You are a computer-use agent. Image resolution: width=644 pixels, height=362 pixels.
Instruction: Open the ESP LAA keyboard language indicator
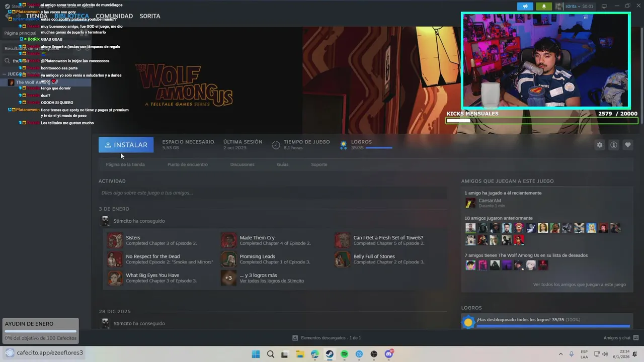[x=584, y=354]
